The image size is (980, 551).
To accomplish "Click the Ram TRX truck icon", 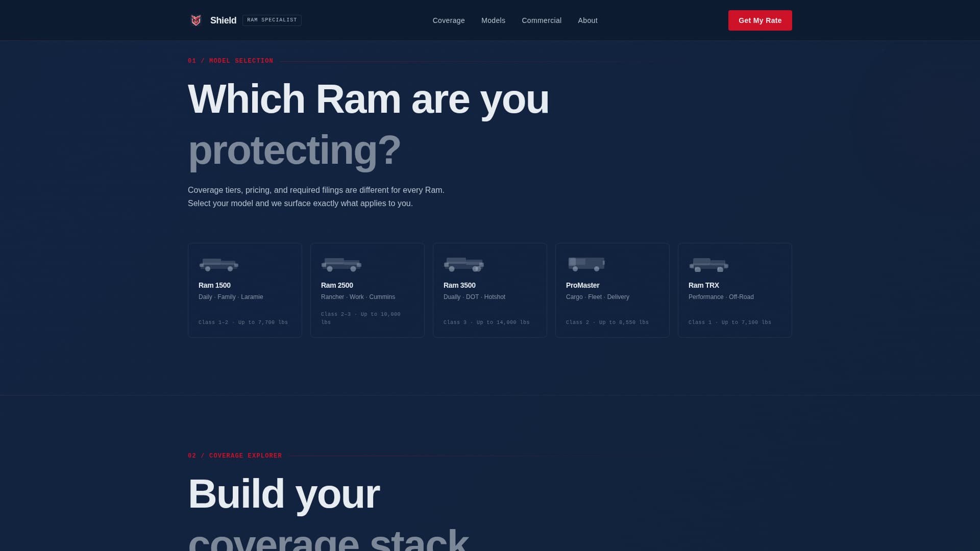I will [709, 265].
